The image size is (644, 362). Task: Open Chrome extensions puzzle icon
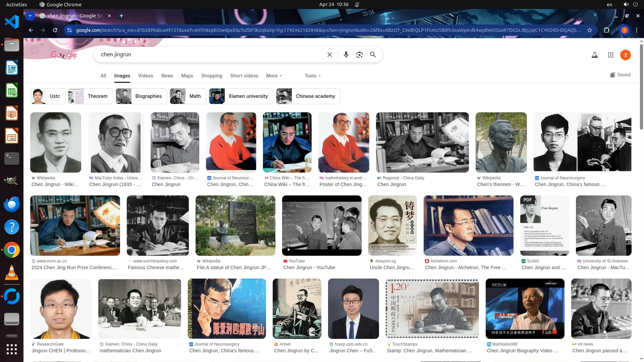[x=606, y=30]
